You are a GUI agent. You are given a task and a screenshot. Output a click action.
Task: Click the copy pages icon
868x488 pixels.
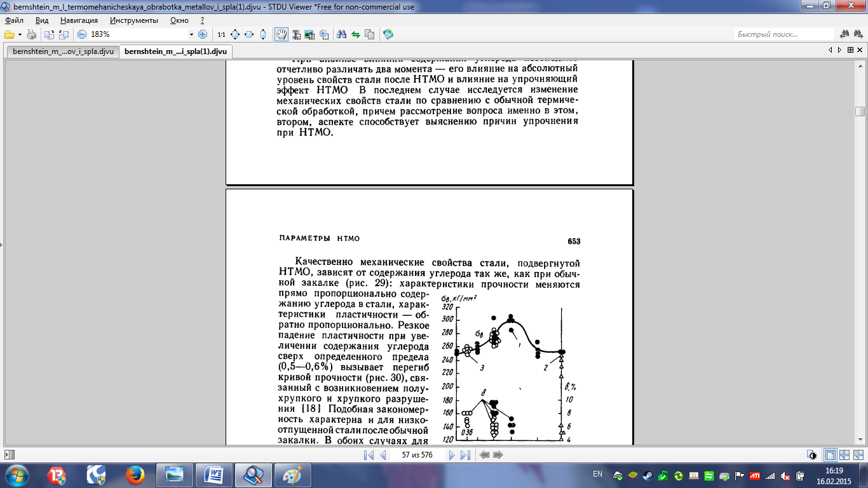(369, 34)
